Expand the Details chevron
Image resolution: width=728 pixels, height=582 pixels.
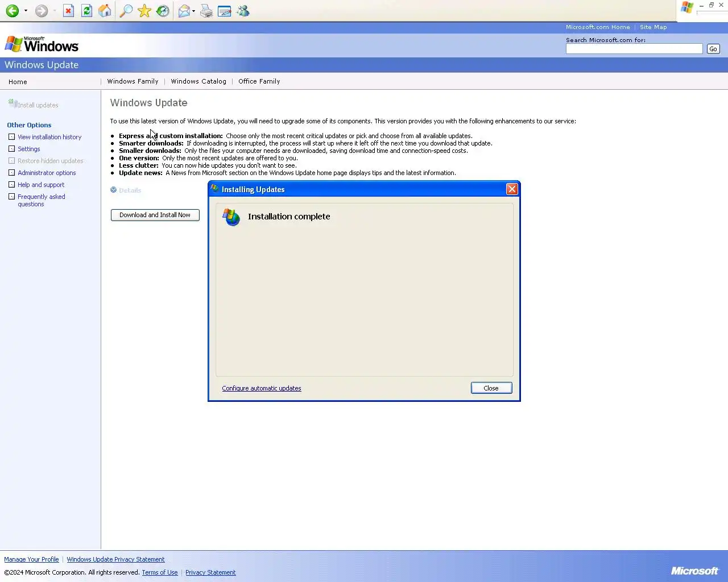tap(113, 190)
